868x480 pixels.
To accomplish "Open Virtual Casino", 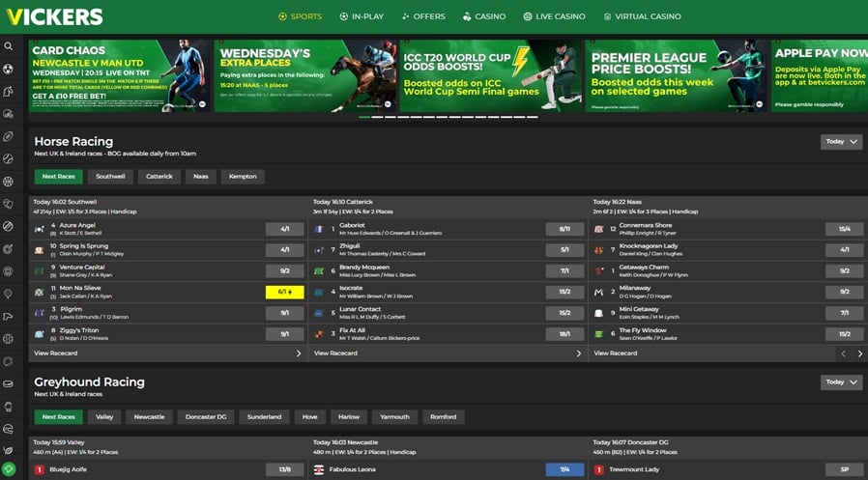I will point(643,16).
